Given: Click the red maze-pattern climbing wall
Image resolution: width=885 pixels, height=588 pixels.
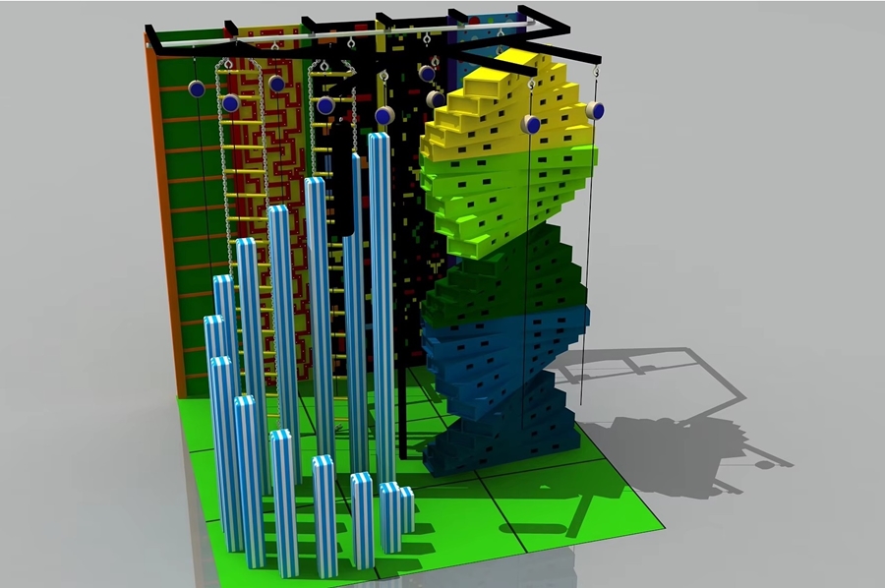Looking at the screenshot, I should point(271,204).
